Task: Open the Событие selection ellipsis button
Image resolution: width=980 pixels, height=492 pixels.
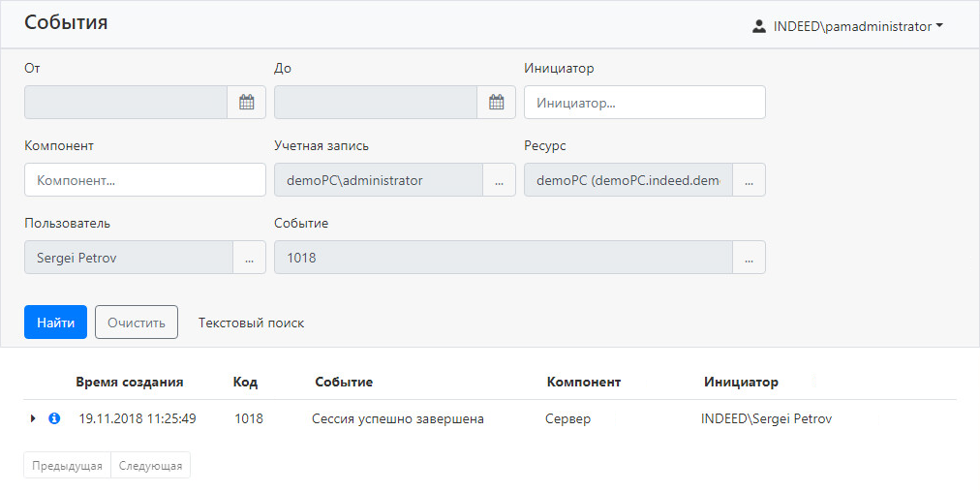Action: coord(749,258)
